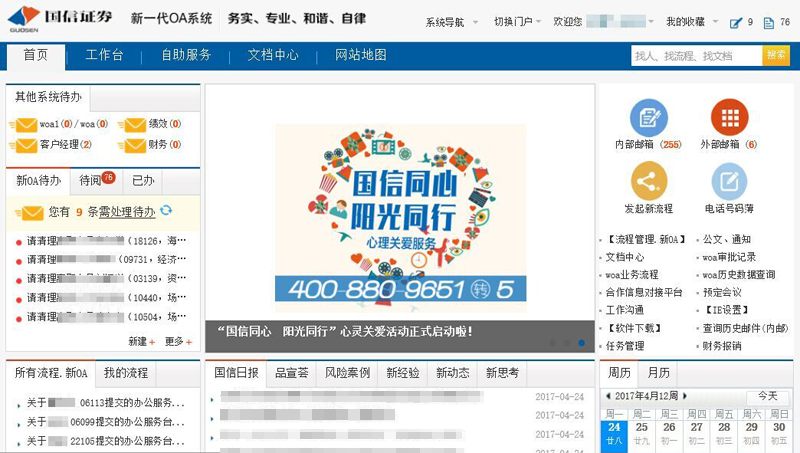Open the 外部邮箱 external mailbox icon
The height and width of the screenshot is (453, 800).
click(x=729, y=118)
